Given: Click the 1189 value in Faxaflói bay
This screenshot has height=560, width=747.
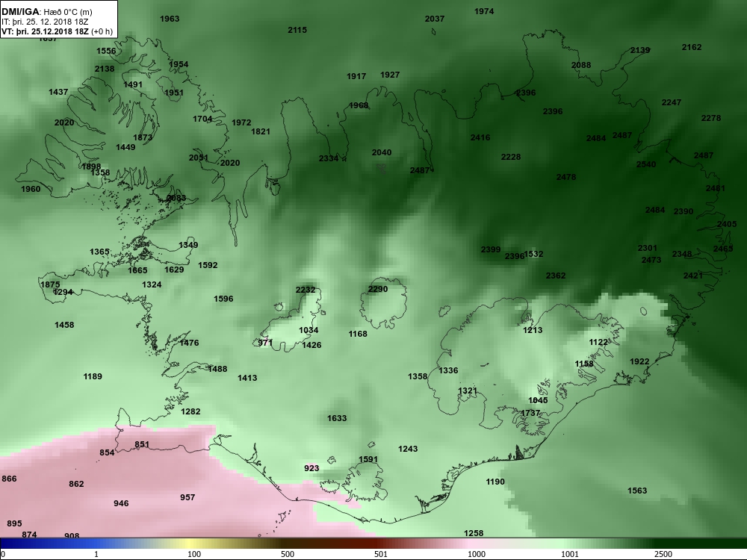Looking at the screenshot, I should [93, 376].
